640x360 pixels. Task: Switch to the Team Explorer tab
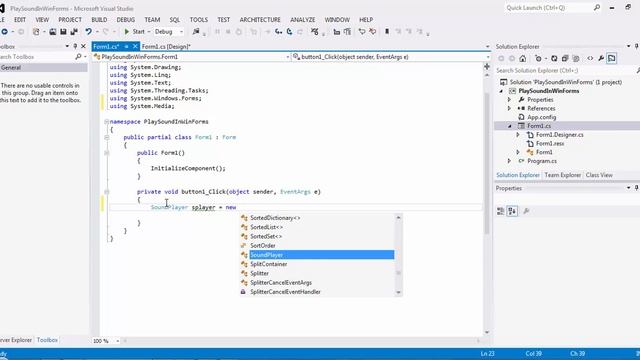[562, 175]
